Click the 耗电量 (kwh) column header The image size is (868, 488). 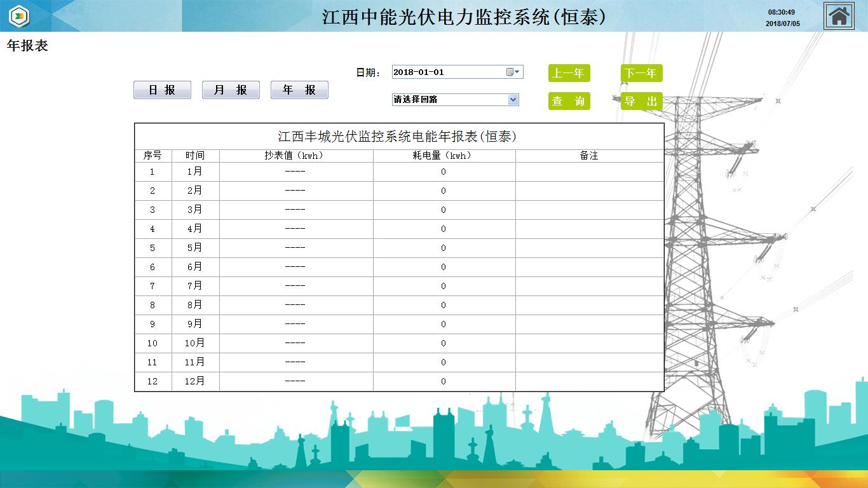tap(444, 156)
